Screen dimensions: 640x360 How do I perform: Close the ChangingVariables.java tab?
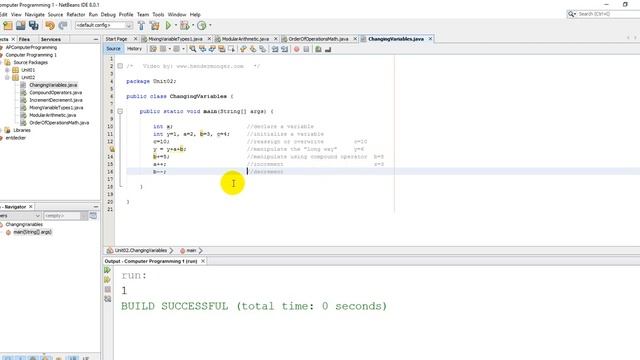coord(430,39)
